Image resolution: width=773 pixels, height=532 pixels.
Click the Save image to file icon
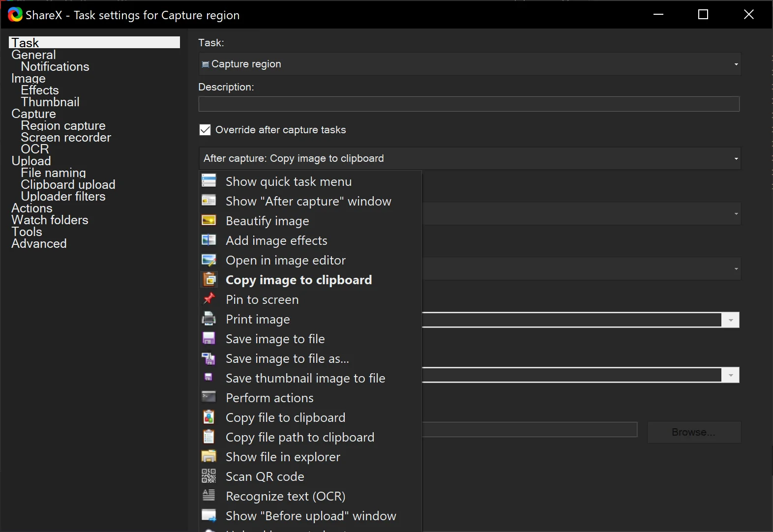click(x=209, y=338)
